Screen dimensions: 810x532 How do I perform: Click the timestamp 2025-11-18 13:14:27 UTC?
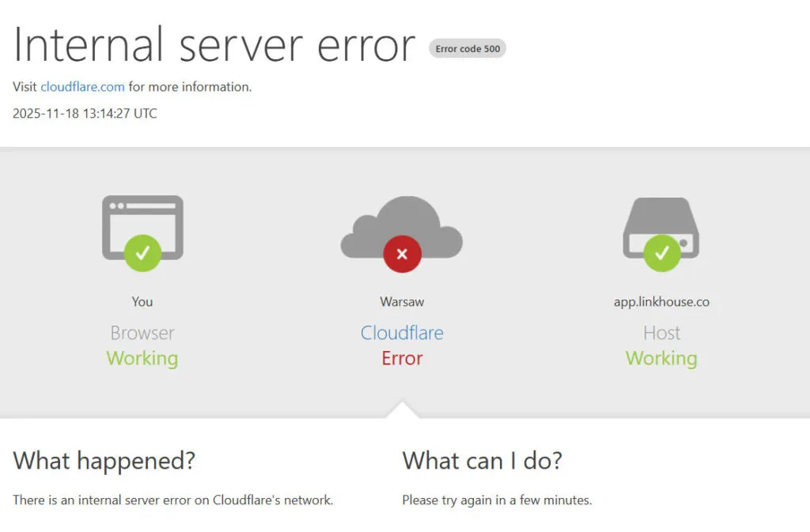pyautogui.click(x=84, y=113)
